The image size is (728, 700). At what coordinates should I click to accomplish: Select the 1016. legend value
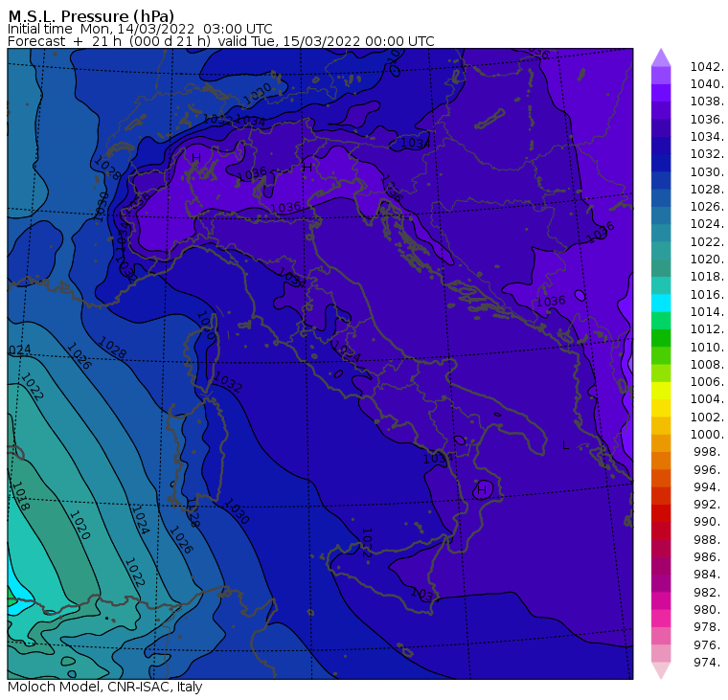(707, 294)
